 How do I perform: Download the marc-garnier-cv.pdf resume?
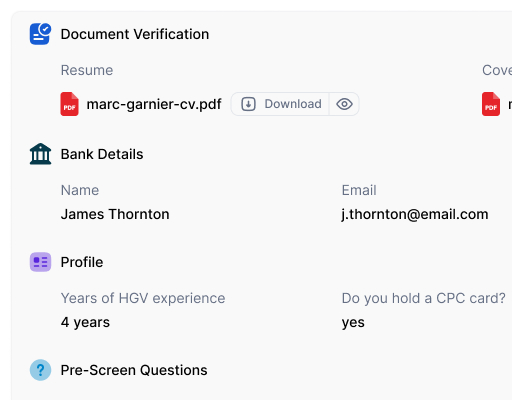tap(280, 104)
